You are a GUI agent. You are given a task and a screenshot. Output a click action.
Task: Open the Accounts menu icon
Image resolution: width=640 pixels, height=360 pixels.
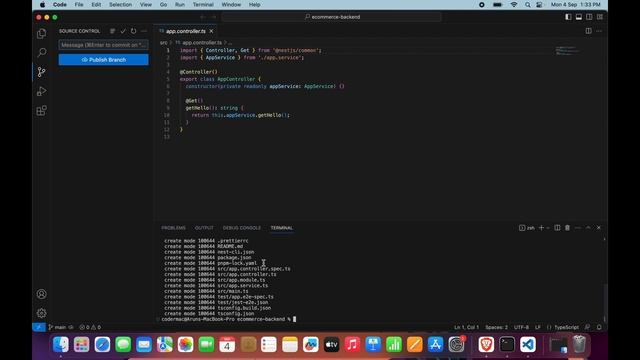(x=42, y=294)
